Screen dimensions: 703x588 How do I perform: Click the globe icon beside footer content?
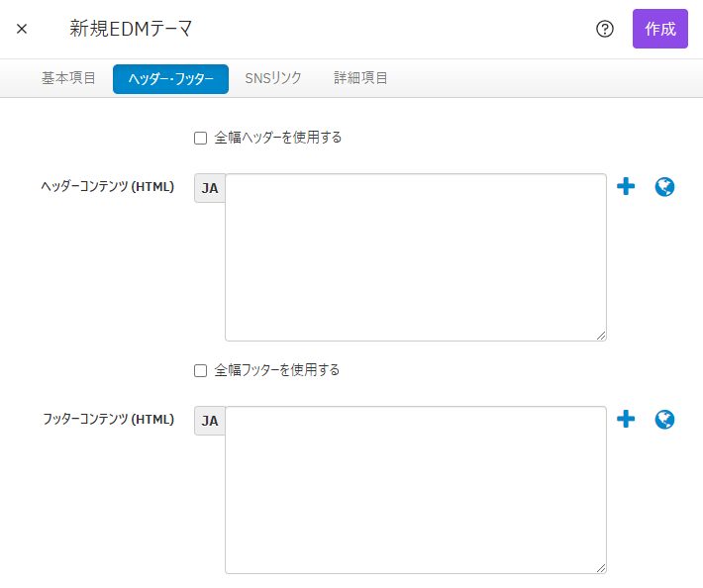(665, 420)
